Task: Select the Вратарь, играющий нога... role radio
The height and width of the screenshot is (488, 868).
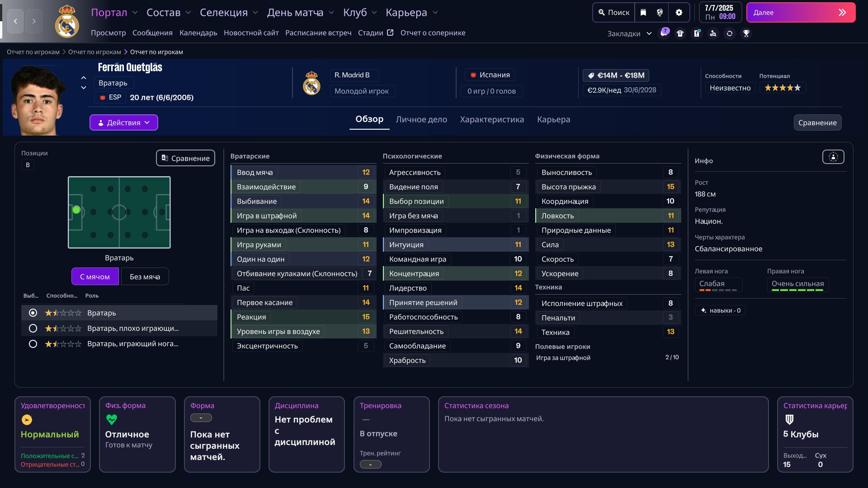Action: 33,344
